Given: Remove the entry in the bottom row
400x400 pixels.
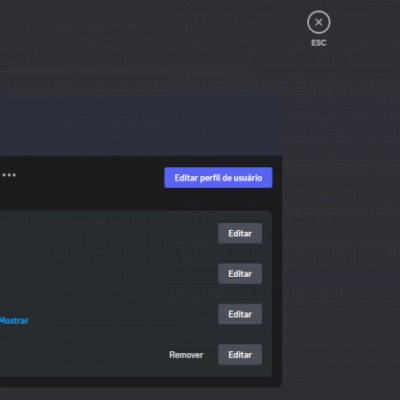Looking at the screenshot, I should click(186, 355).
